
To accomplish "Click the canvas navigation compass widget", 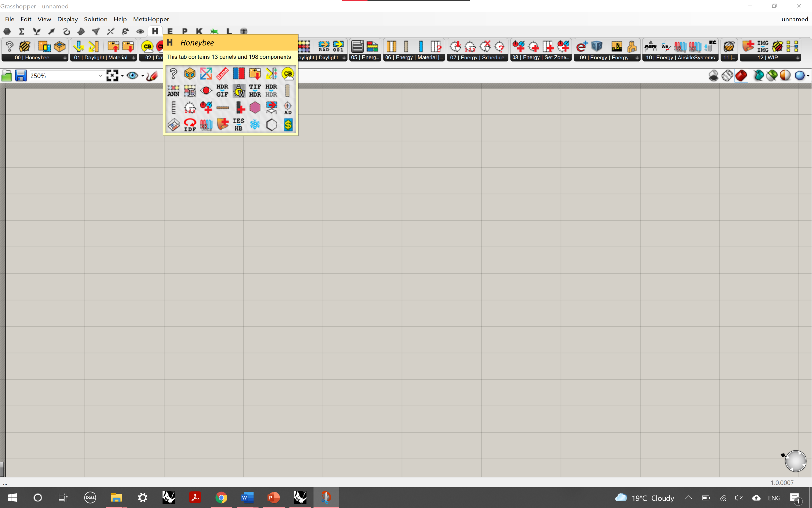I will click(795, 461).
